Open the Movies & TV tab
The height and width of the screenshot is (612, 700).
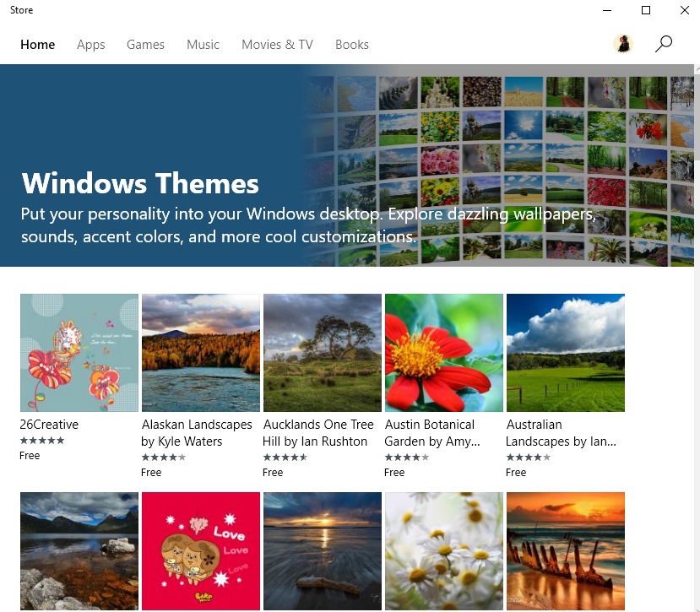[277, 45]
